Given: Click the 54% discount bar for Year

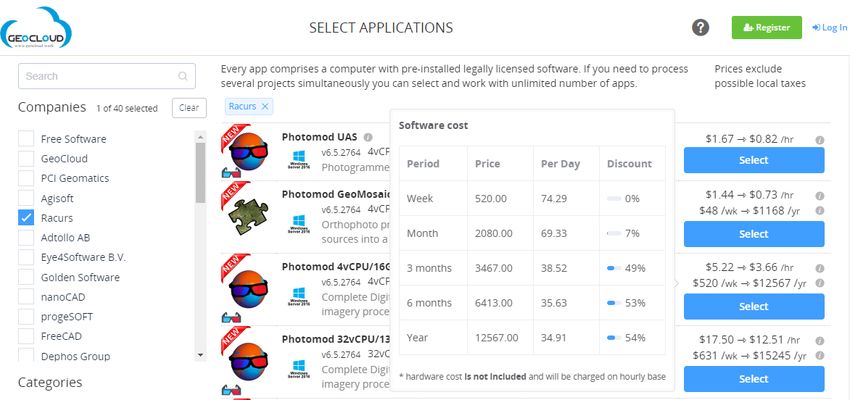Looking at the screenshot, I should point(614,338).
